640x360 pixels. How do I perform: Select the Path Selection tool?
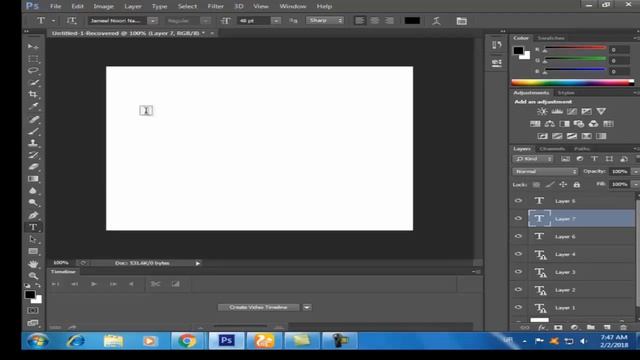(x=33, y=239)
